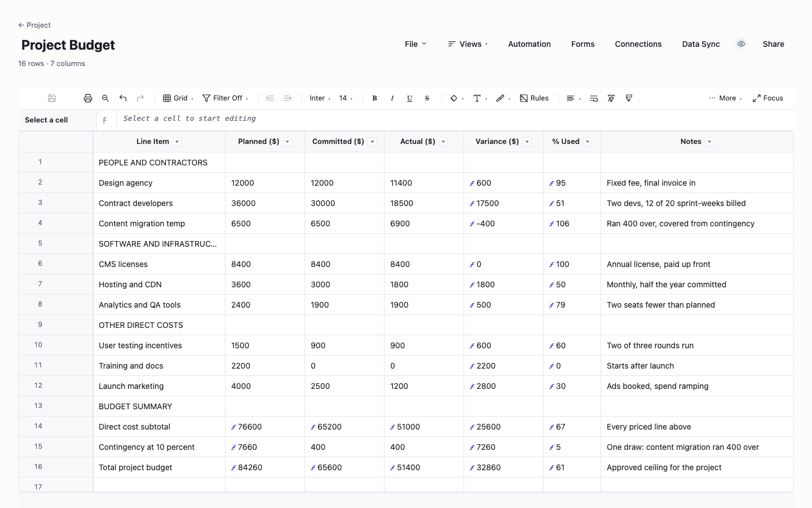Open the Data Sync menu

click(x=701, y=44)
